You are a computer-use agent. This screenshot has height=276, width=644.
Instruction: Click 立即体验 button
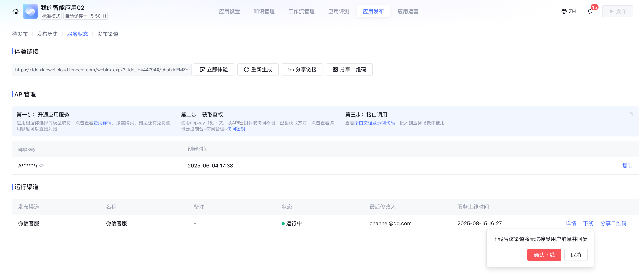pyautogui.click(x=213, y=70)
